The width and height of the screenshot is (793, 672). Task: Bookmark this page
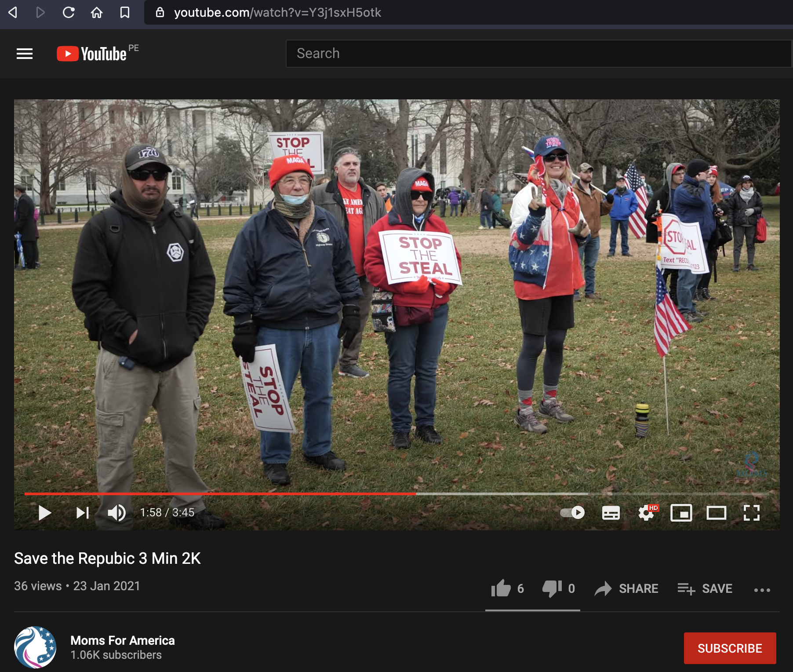125,12
